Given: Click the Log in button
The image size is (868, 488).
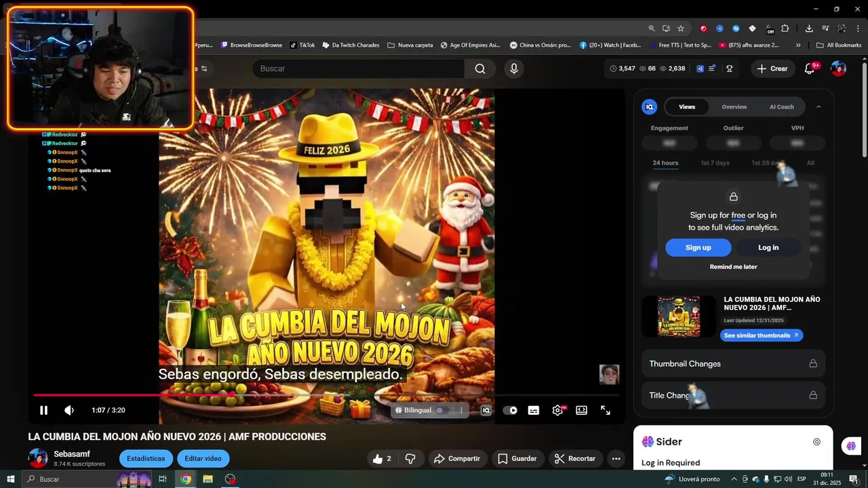Looking at the screenshot, I should coord(768,247).
